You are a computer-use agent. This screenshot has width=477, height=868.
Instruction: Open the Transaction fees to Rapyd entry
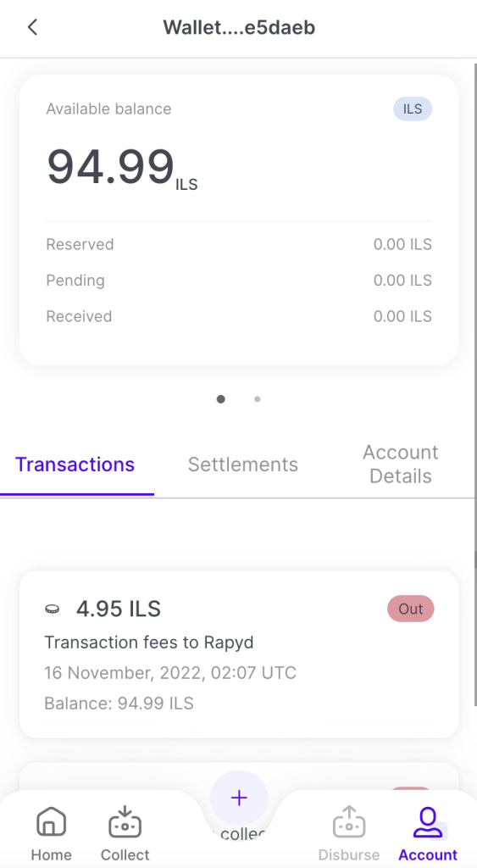tap(239, 654)
